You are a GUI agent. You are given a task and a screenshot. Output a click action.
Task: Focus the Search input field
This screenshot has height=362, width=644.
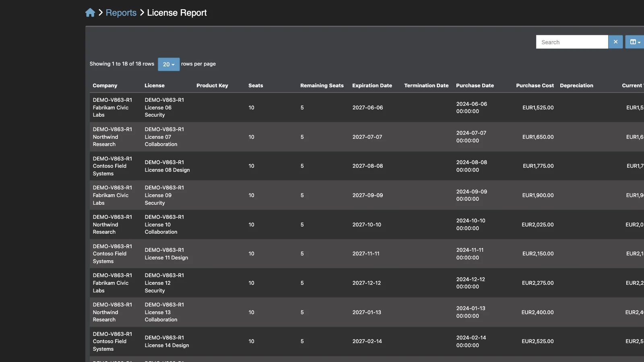point(572,42)
